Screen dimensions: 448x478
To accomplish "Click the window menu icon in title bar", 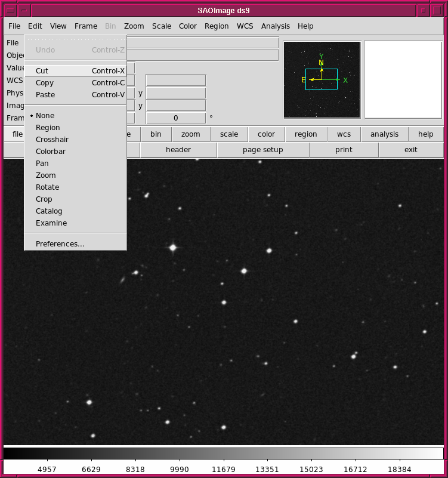I will 11,10.
